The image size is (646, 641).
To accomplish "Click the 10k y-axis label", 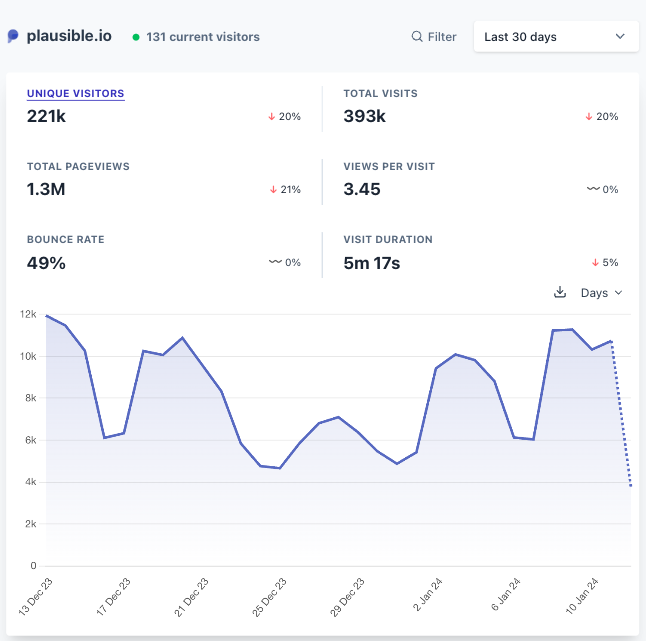I will [28, 356].
